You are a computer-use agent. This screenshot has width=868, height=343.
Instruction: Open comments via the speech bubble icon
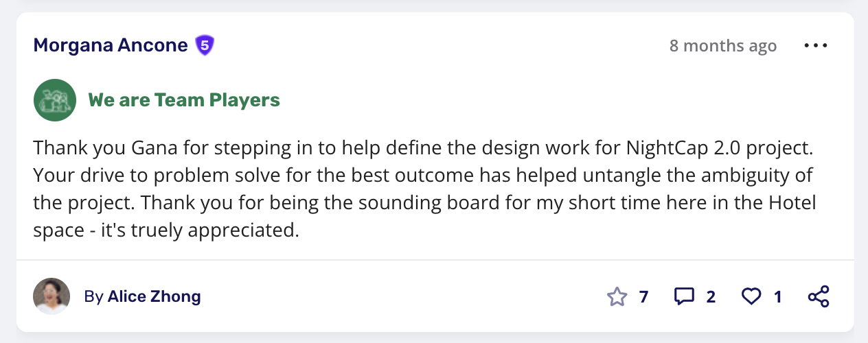[x=684, y=296]
